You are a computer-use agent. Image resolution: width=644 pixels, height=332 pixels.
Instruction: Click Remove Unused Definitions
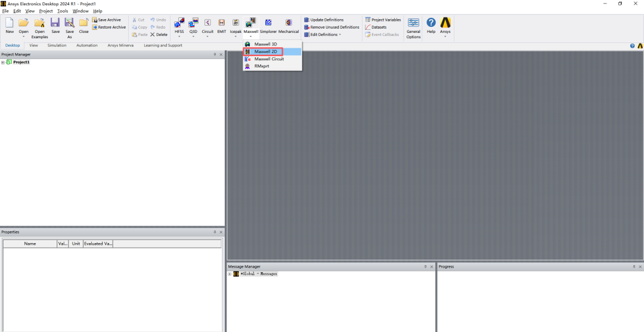[x=332, y=27]
